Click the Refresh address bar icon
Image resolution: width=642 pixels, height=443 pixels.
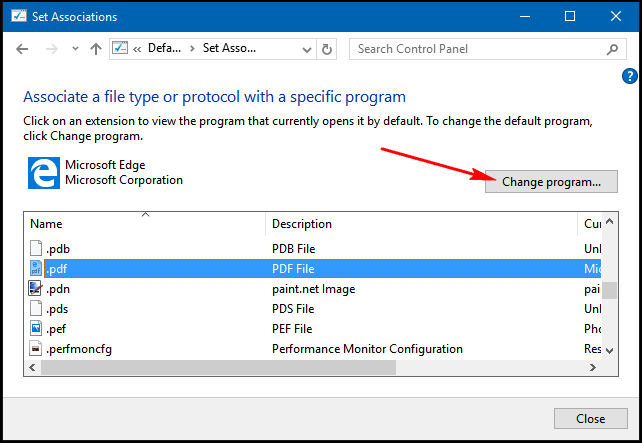tap(328, 49)
